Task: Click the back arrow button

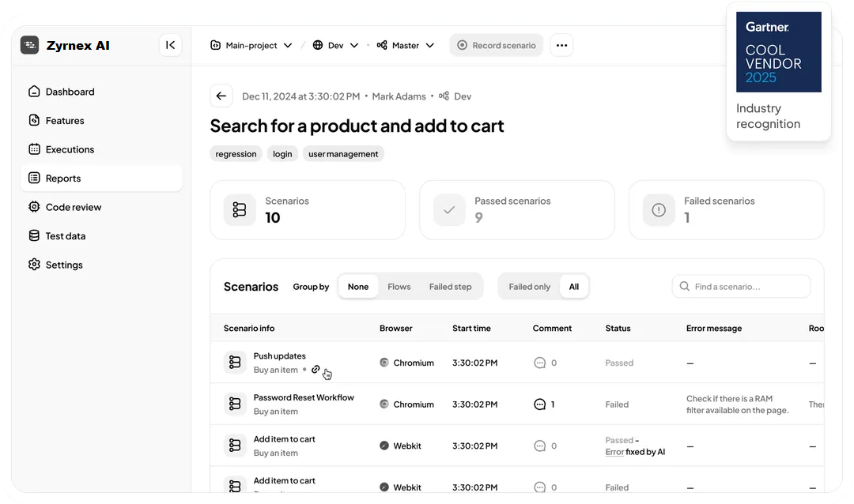Action: [221, 96]
